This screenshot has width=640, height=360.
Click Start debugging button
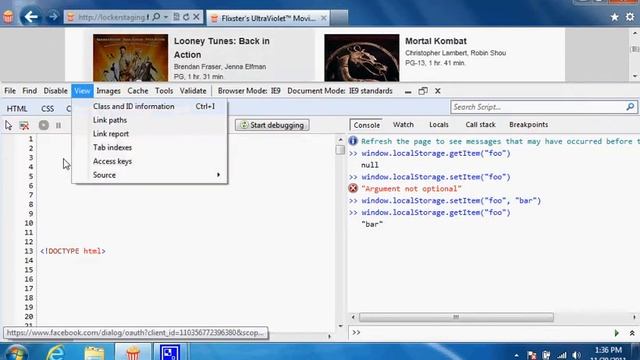(272, 125)
